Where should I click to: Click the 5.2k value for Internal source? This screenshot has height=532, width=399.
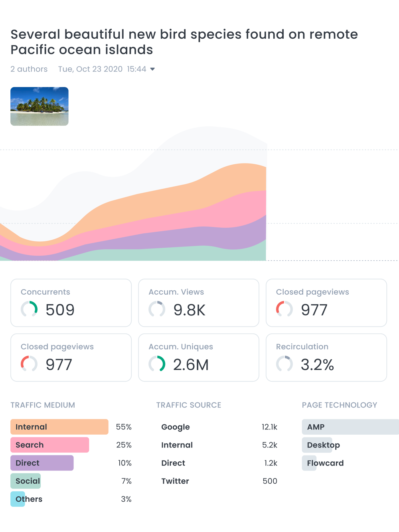pos(270,445)
